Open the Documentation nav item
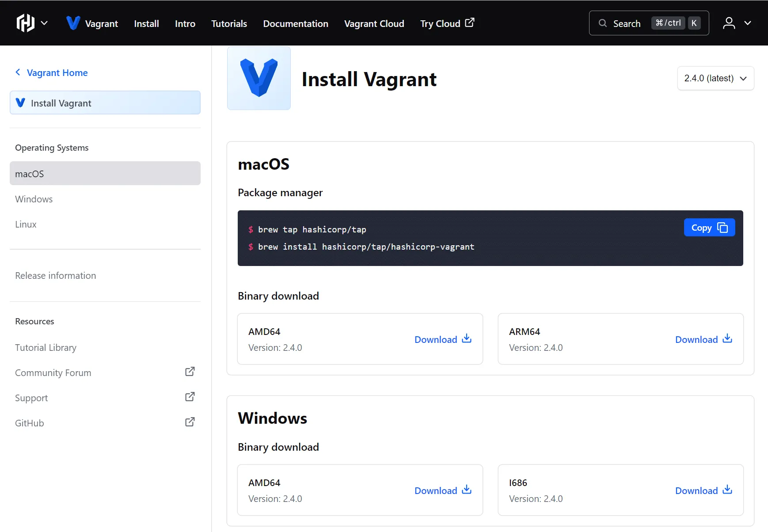Screen dimensions: 768x532 point(296,23)
